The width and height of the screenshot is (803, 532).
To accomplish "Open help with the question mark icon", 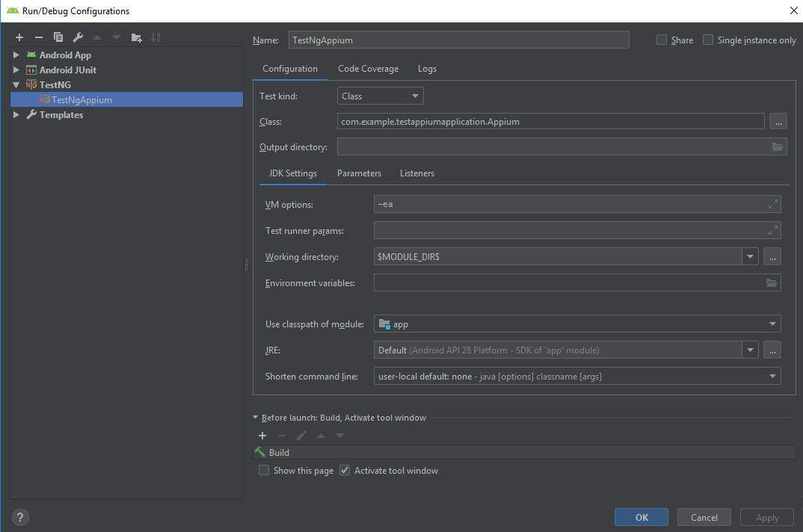I will click(20, 517).
